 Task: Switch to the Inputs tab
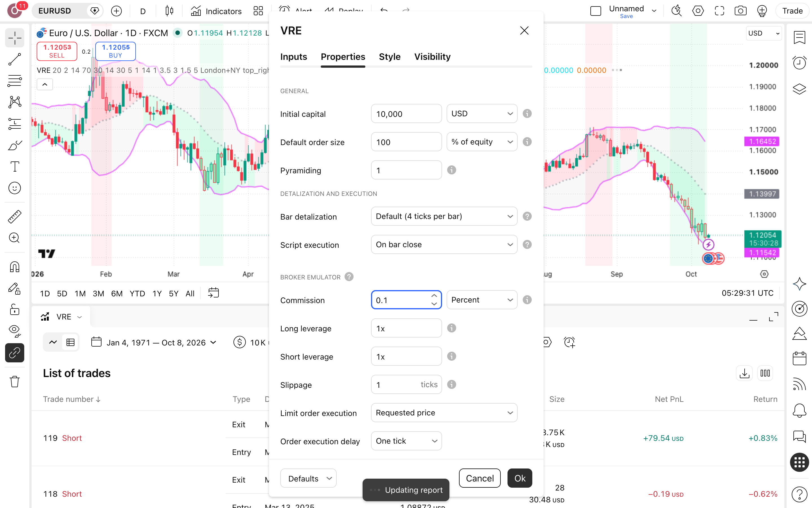[294, 56]
